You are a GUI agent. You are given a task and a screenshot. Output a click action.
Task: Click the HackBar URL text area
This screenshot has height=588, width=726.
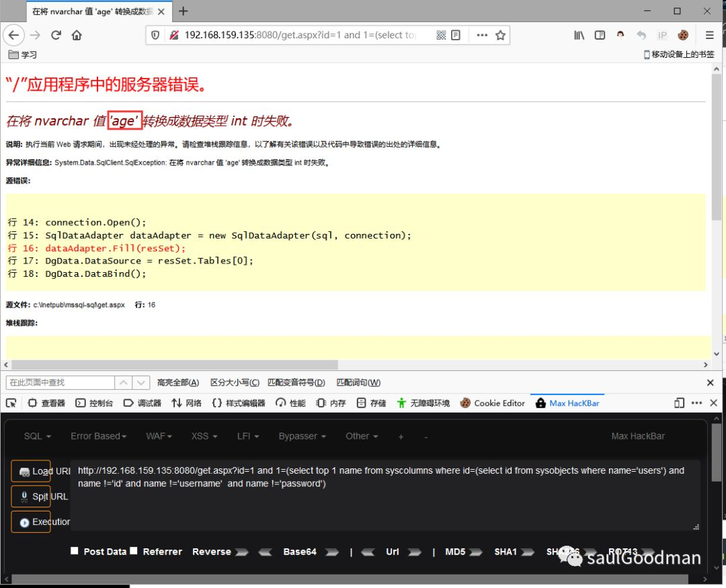[385, 496]
